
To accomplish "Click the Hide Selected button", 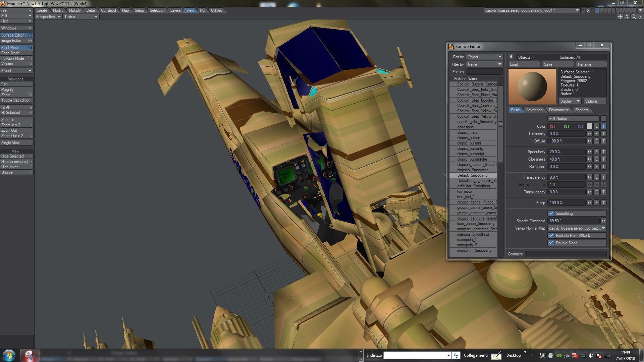I will [x=16, y=156].
